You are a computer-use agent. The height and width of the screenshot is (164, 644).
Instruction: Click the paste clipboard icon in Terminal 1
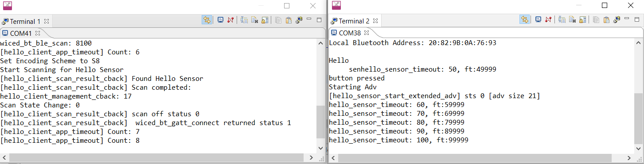[289, 20]
